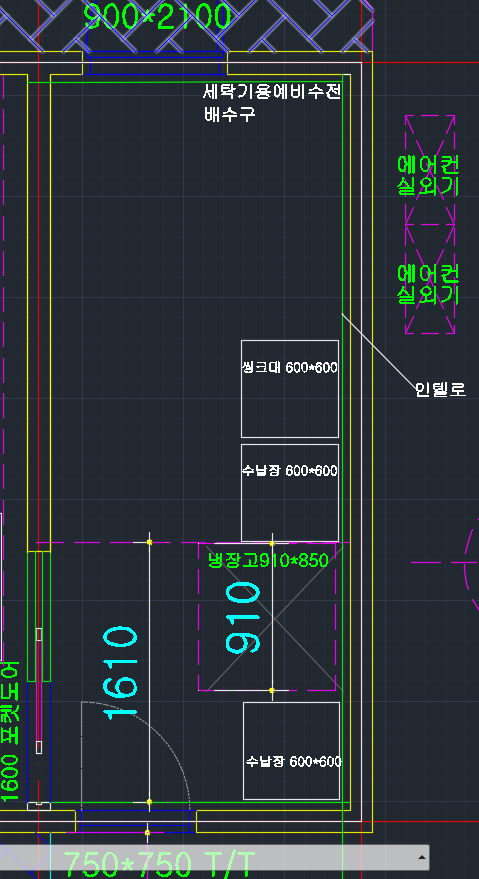Click the green 900*2100 door label

pos(157,16)
